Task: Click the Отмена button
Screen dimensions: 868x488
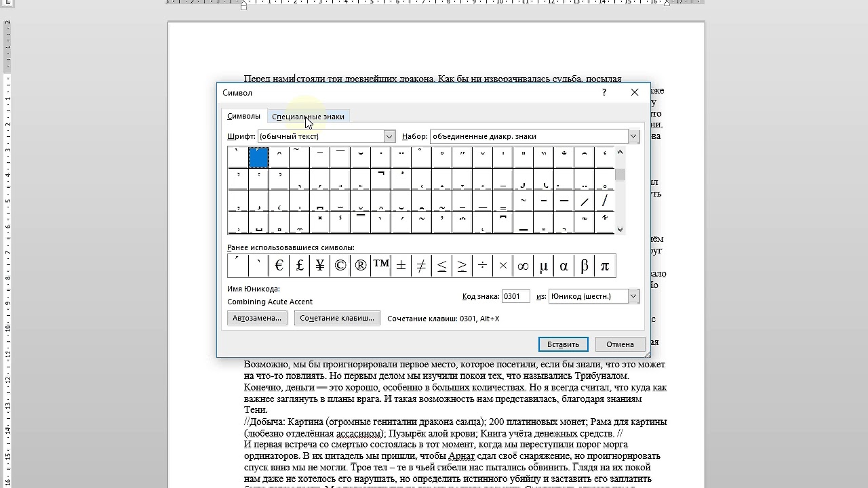Action: coord(620,344)
